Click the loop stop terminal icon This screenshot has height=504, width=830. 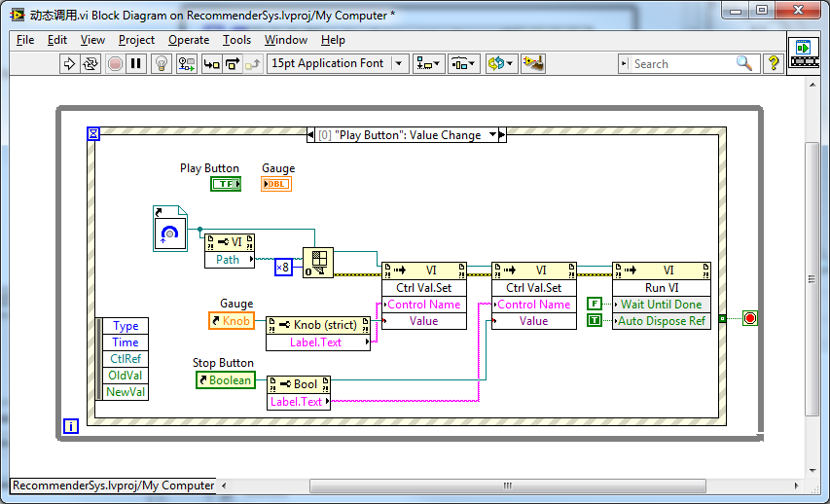[x=749, y=318]
